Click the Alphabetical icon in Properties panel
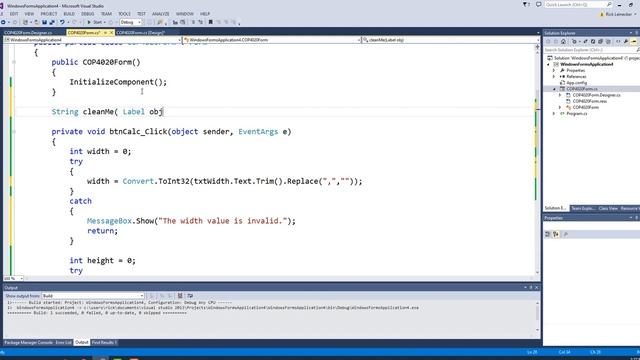The image size is (640, 360). [556, 234]
